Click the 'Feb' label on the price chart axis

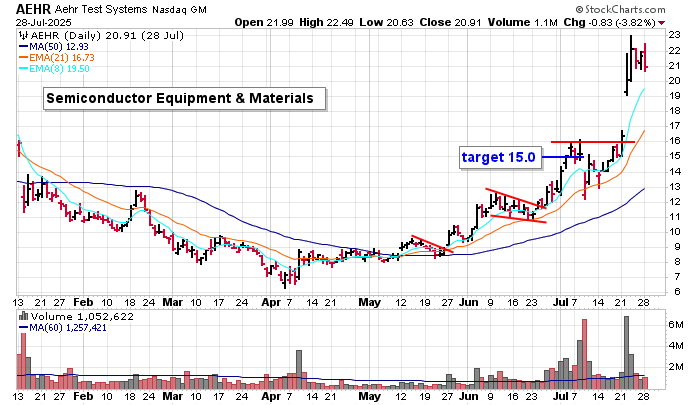83,302
